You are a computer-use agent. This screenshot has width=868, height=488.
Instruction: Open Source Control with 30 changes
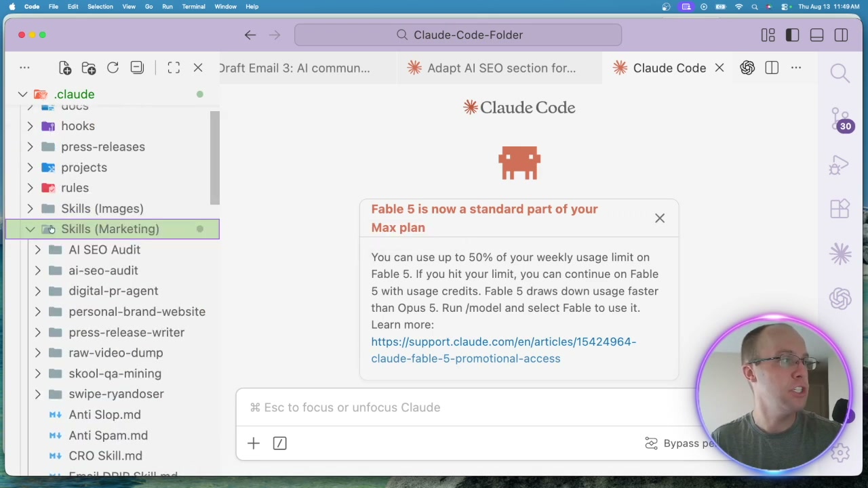point(840,119)
